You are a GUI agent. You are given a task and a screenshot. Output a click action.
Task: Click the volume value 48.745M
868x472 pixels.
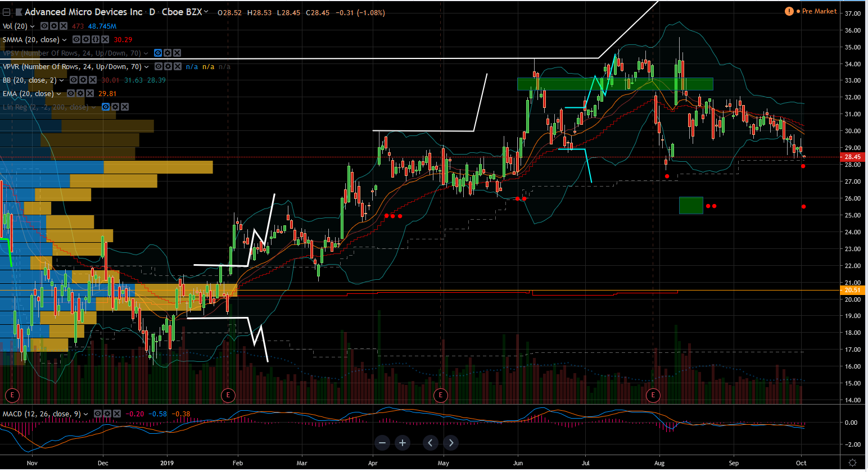pyautogui.click(x=102, y=26)
